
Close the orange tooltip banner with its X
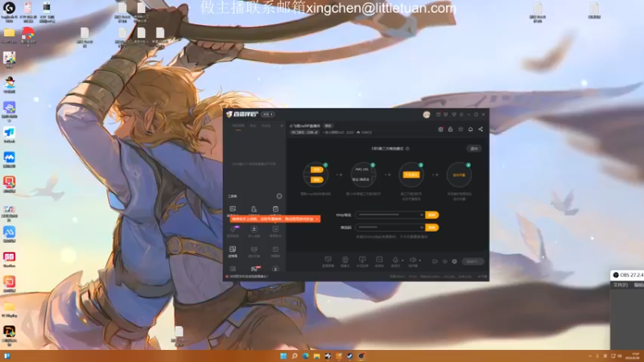pyautogui.click(x=317, y=219)
